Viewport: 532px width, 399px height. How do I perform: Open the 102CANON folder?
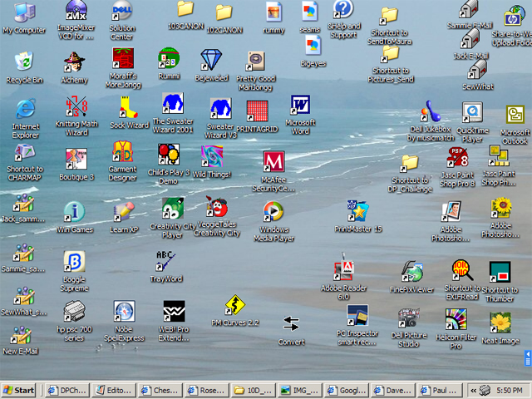coord(224,12)
